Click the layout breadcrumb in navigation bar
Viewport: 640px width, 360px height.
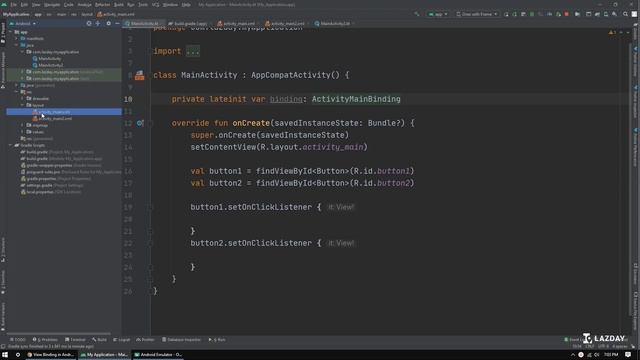click(87, 14)
